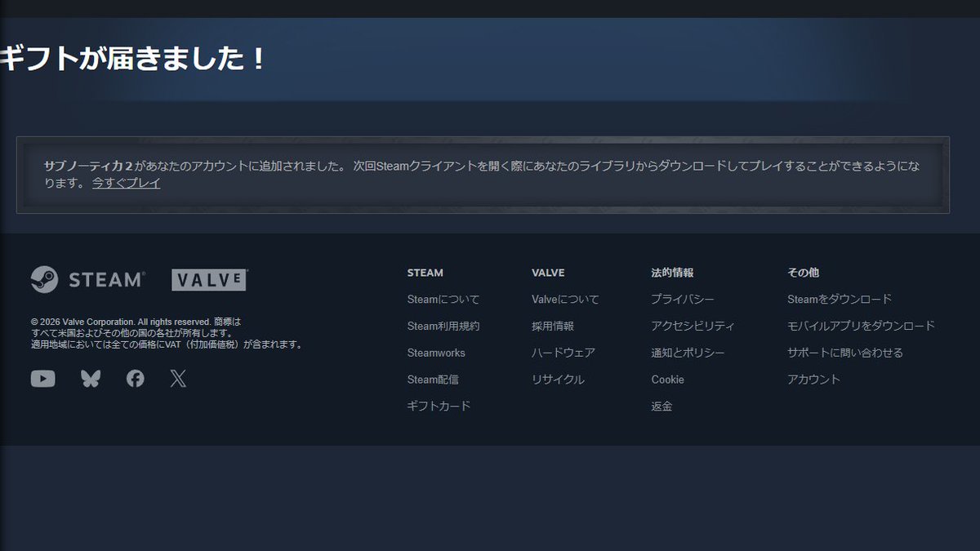Viewport: 980px width, 551px height.
Task: Click the ギフトが届きました！ heading
Action: [x=133, y=59]
